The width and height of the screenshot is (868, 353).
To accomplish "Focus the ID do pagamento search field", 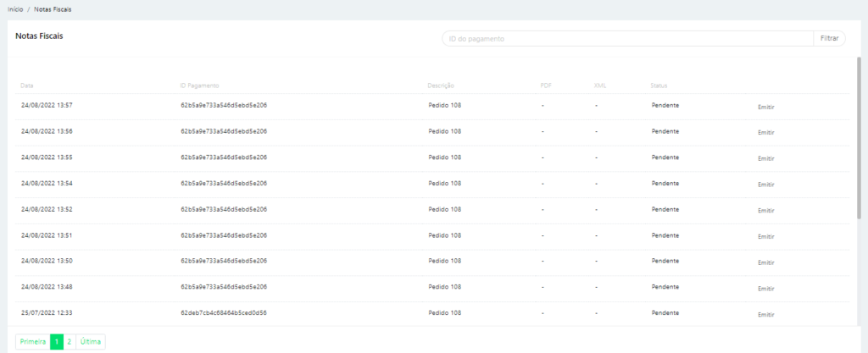I will (626, 39).
